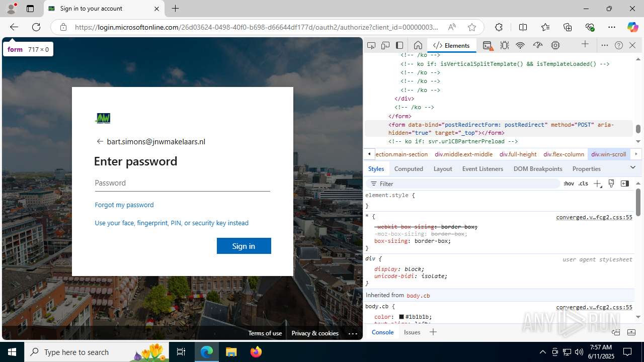Close the DevTools panel
The width and height of the screenshot is (644, 362).
tap(632, 45)
